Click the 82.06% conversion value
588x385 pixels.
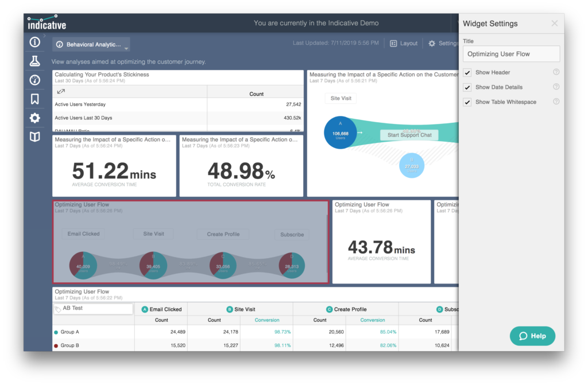pos(388,345)
